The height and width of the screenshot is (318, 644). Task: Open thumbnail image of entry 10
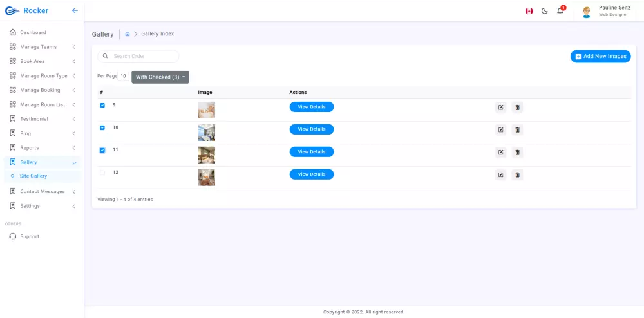207,133
